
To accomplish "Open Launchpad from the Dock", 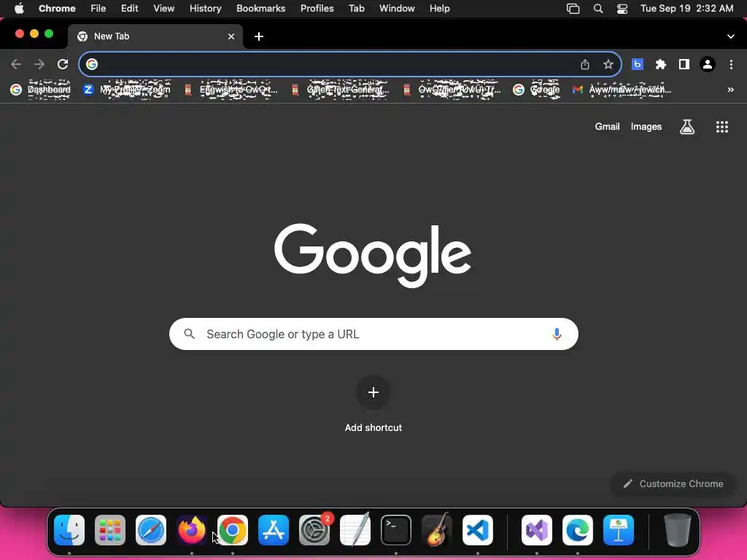I will [x=110, y=530].
